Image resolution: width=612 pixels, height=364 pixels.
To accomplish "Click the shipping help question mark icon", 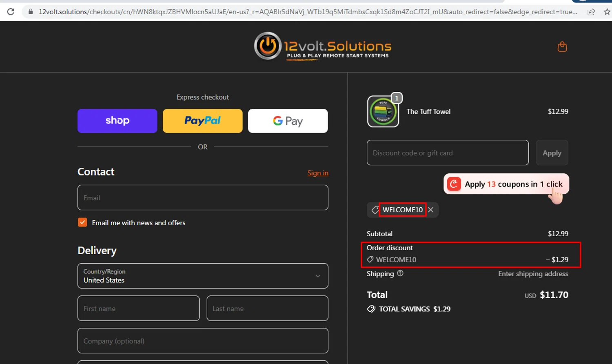I will tap(400, 273).
